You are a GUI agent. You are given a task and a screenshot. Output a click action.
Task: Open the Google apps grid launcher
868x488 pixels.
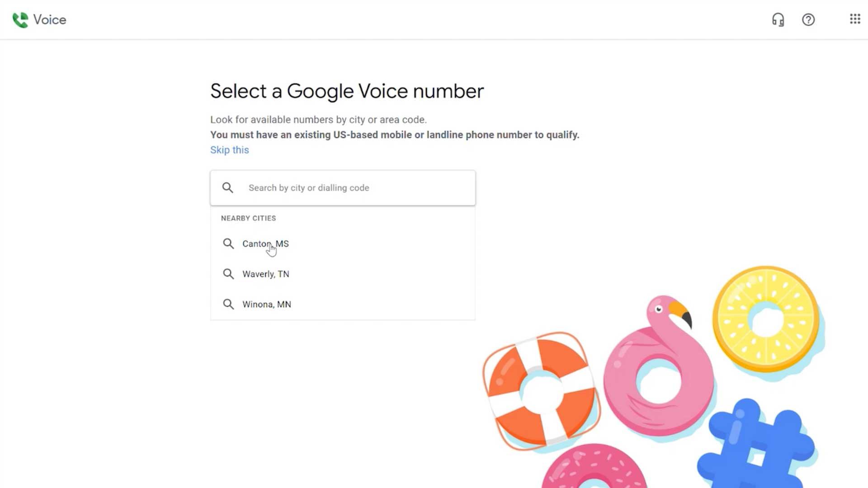854,19
